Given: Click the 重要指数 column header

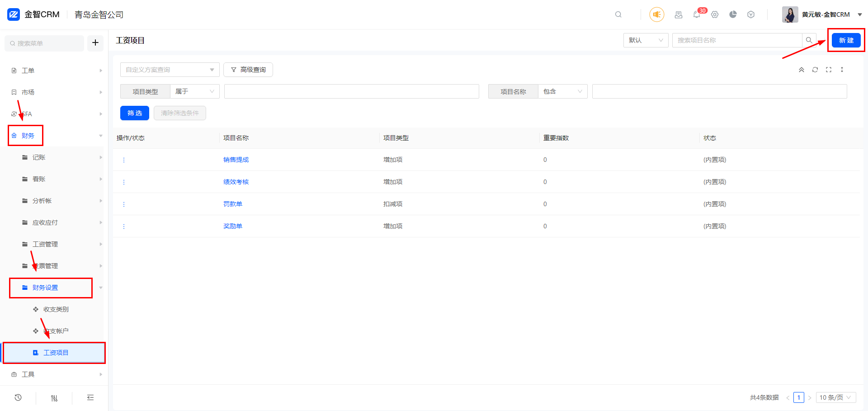Looking at the screenshot, I should [556, 138].
